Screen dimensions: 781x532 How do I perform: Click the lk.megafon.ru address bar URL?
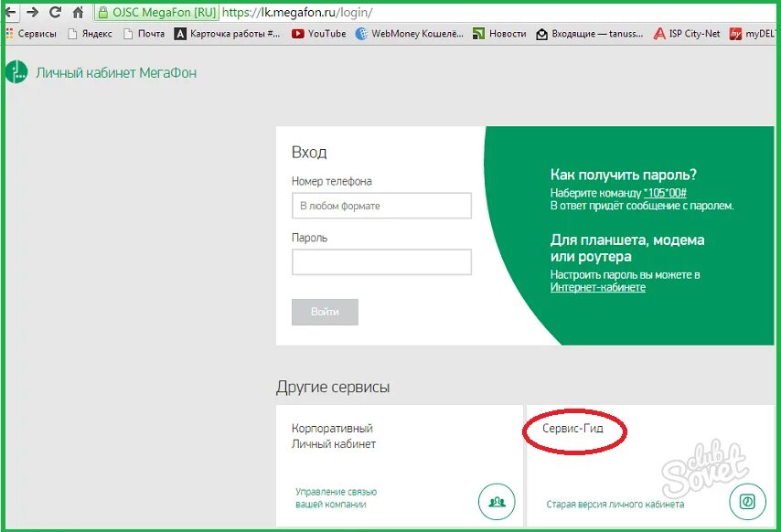[x=297, y=13]
